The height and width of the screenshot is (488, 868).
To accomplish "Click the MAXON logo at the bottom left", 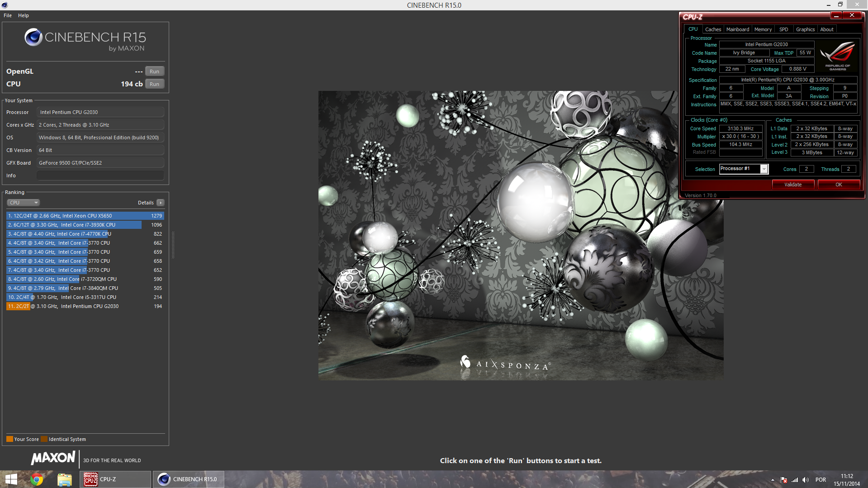I will (53, 458).
